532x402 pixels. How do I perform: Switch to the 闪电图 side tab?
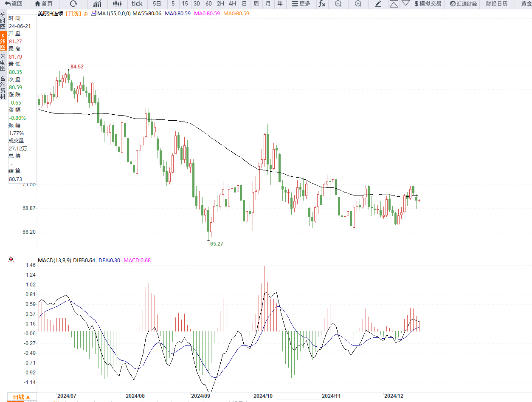(x=3, y=62)
